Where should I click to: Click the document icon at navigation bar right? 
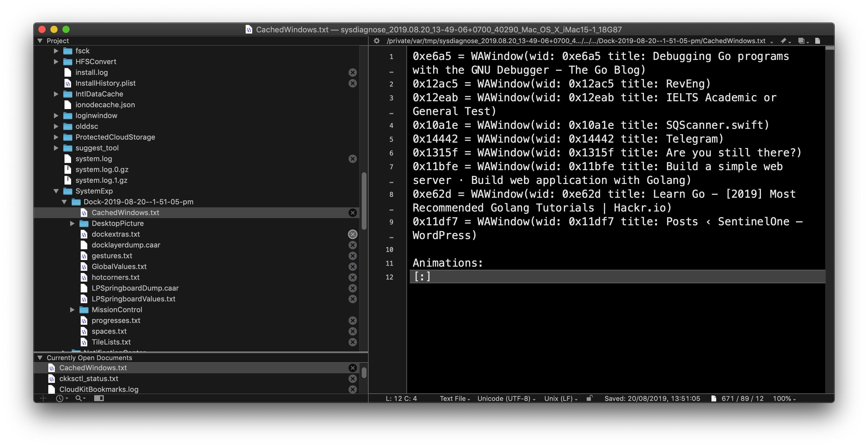tap(818, 41)
